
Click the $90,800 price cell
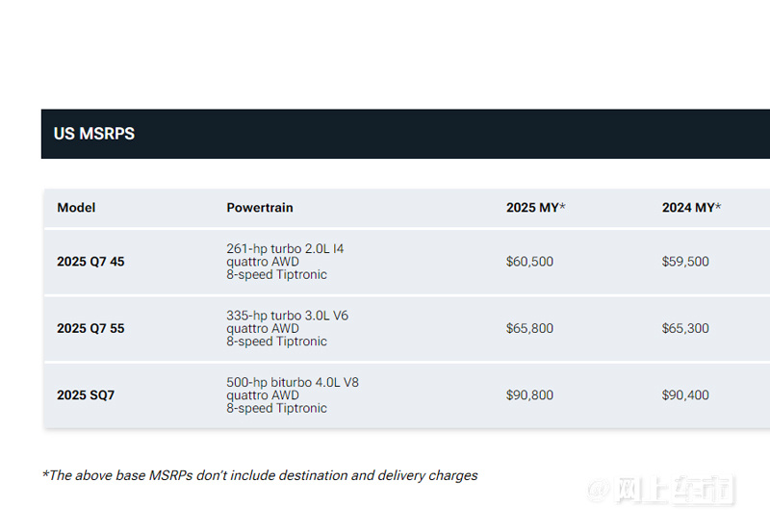click(x=530, y=395)
